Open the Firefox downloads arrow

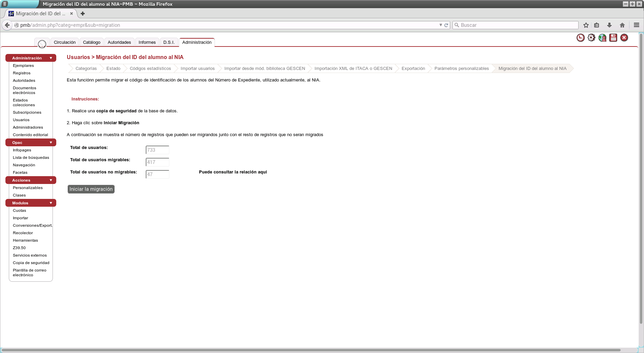[x=609, y=25]
